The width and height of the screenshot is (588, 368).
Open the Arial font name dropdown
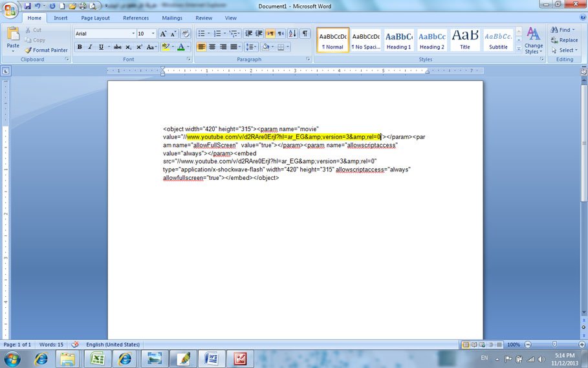pos(133,34)
